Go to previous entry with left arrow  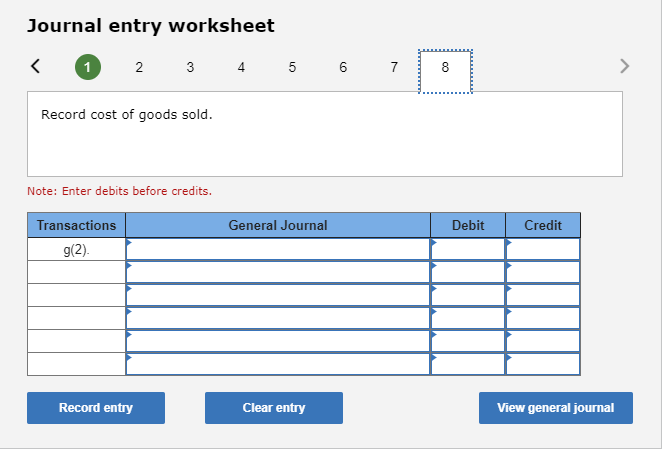click(36, 66)
